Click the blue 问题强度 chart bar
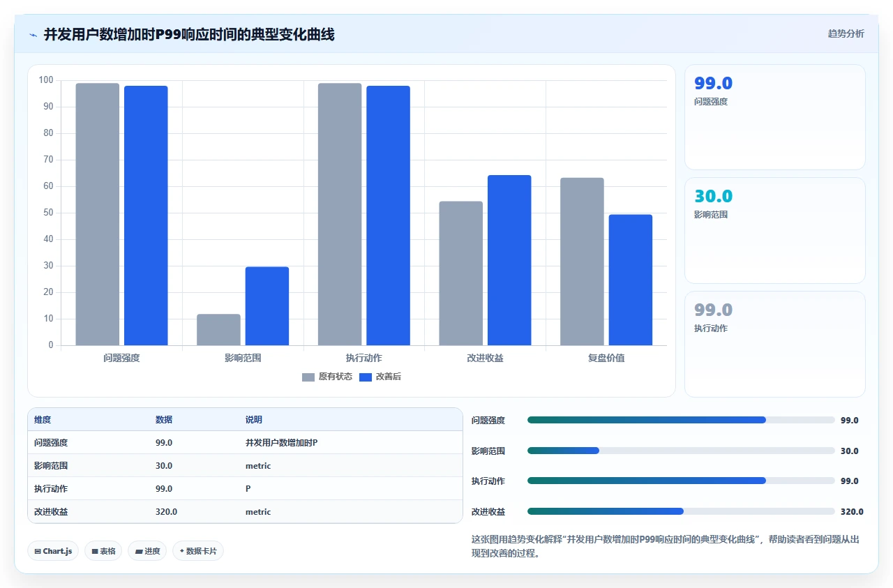The image size is (893, 588). point(146,216)
